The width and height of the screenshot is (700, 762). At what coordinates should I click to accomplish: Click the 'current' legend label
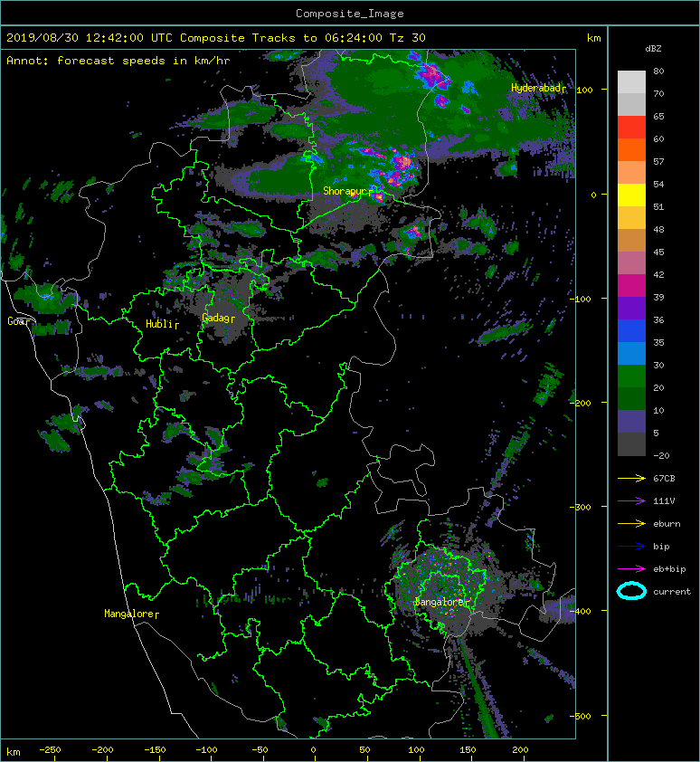click(672, 592)
